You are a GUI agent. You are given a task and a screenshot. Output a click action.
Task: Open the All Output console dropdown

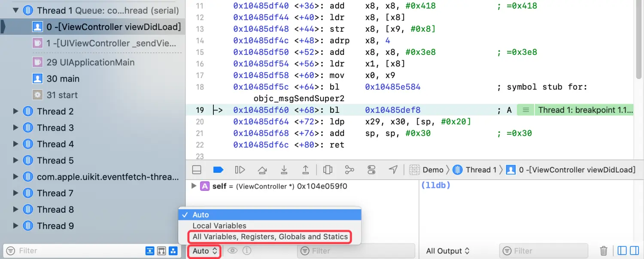(x=448, y=251)
